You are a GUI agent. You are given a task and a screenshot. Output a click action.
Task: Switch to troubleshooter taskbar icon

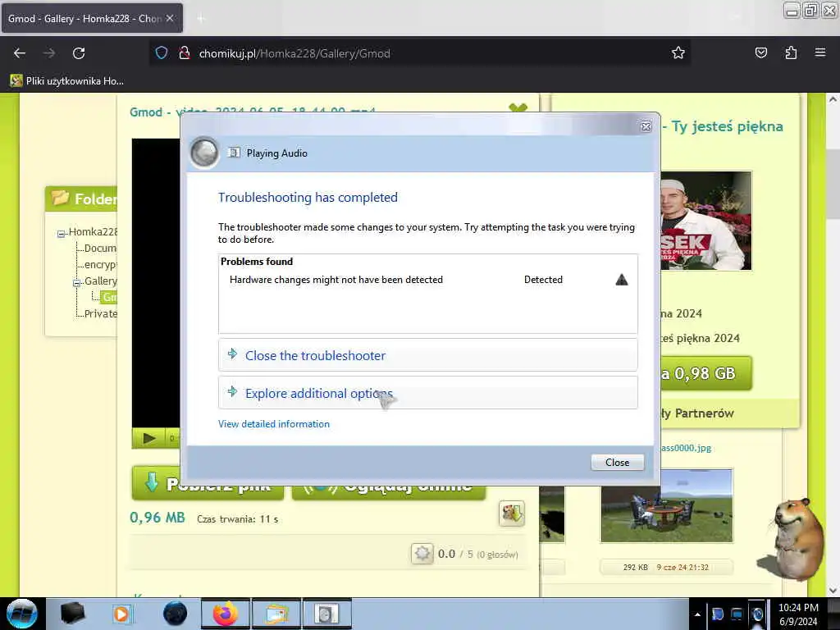coord(326,614)
